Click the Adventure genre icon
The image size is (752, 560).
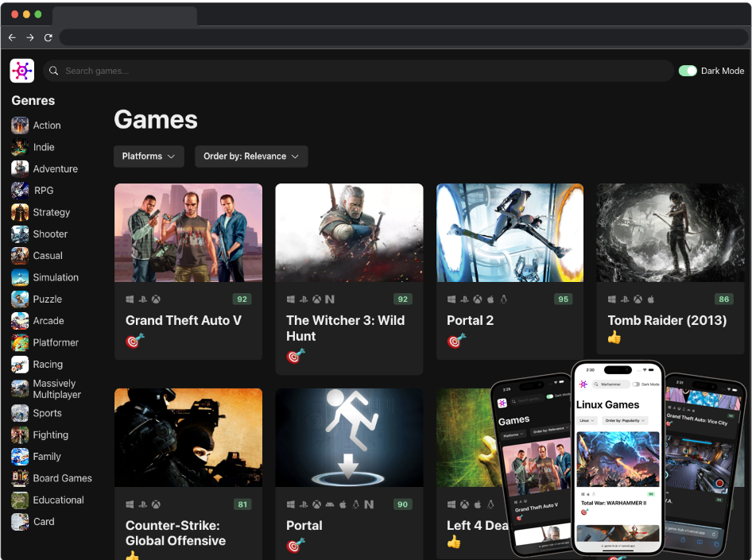tap(20, 168)
